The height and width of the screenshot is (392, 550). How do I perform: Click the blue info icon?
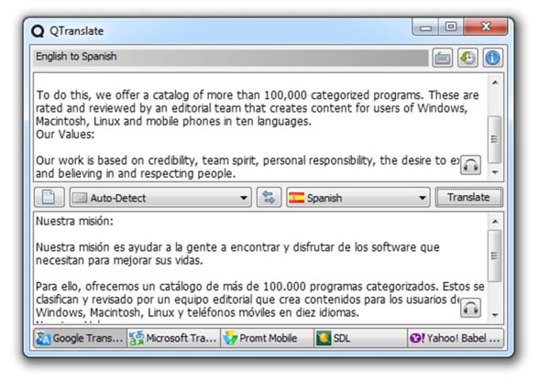tap(492, 58)
